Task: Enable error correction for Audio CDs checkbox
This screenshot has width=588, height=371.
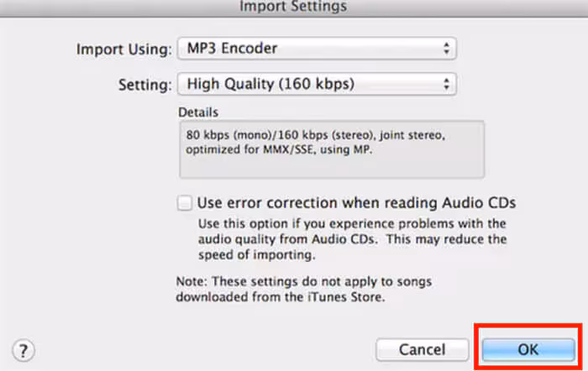Action: click(x=185, y=202)
